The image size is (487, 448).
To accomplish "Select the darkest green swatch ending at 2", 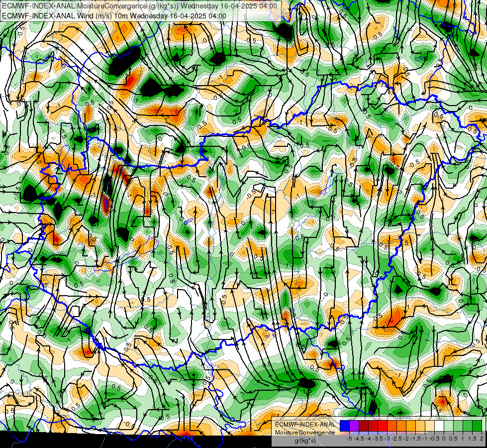I will click(477, 426).
